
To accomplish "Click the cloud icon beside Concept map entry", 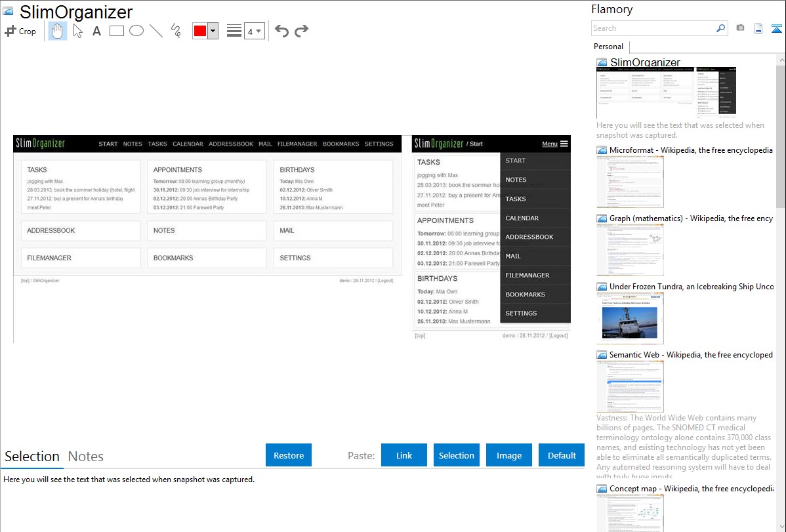I will point(602,489).
